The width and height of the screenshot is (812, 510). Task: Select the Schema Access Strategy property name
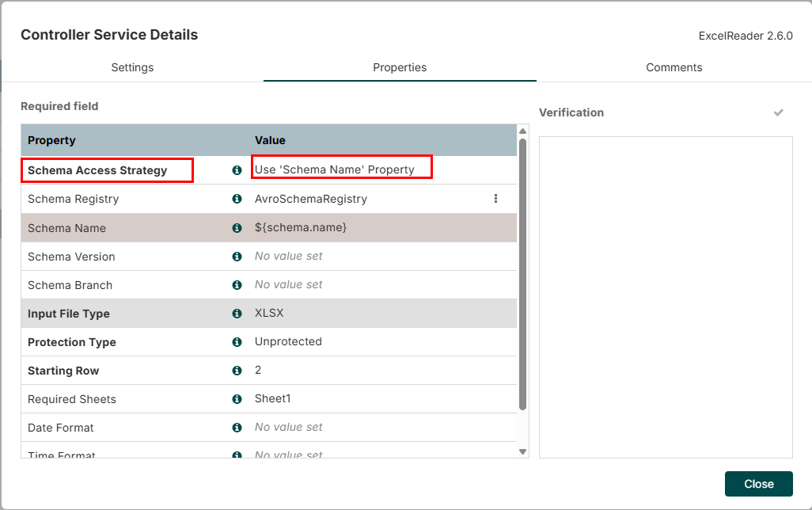97,170
